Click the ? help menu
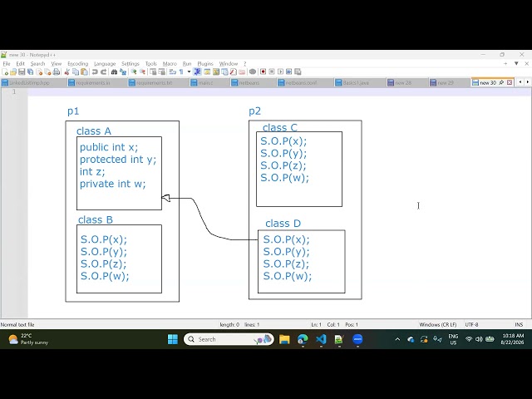Image resolution: width=532 pixels, height=399 pixels. 244,63
